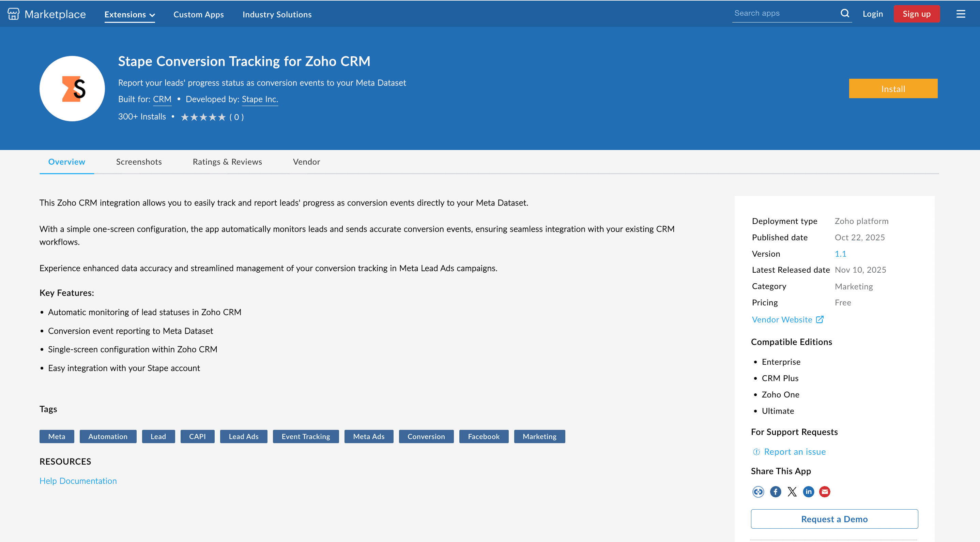
Task: Click the search magnifier icon
Action: (x=845, y=13)
